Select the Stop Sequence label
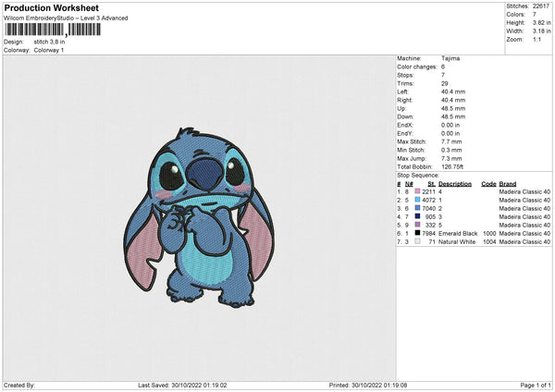The height and width of the screenshot is (392, 555). pos(418,174)
